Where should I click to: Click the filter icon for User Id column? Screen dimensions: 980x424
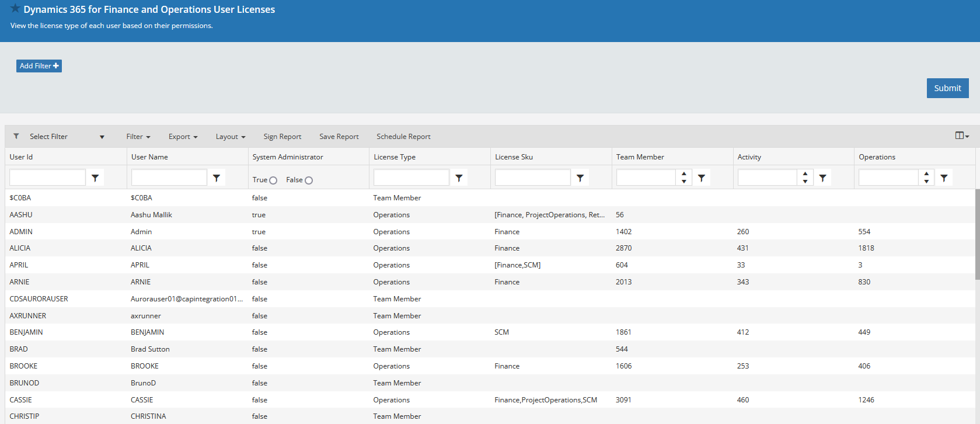point(95,178)
